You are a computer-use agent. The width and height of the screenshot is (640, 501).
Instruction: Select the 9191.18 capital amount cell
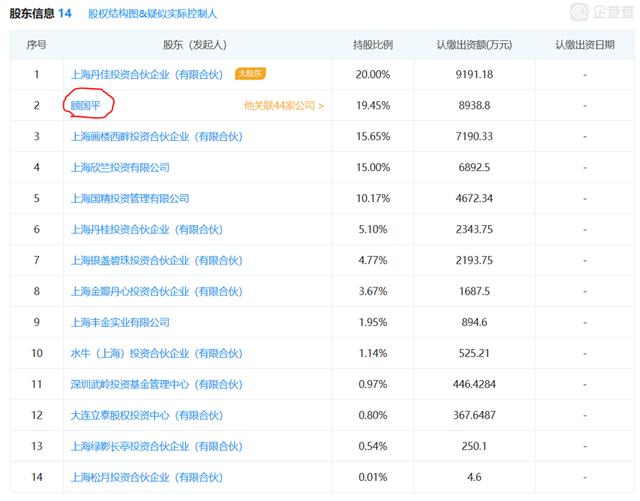pyautogui.click(x=474, y=75)
